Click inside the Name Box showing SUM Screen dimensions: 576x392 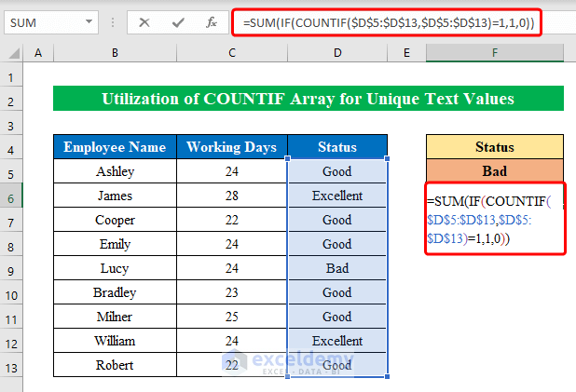[x=47, y=21]
